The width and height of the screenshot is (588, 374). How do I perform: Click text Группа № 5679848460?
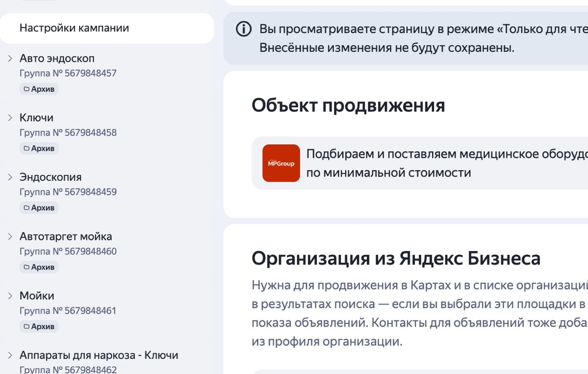(68, 252)
